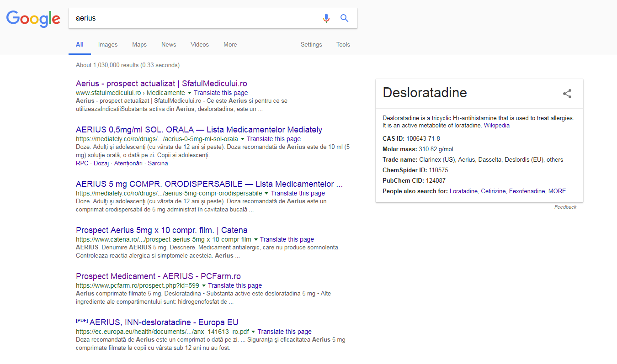617x364 pixels.
Task: Open Prospect Medicament AERIUS PCFarm.ro result
Action: click(158, 276)
